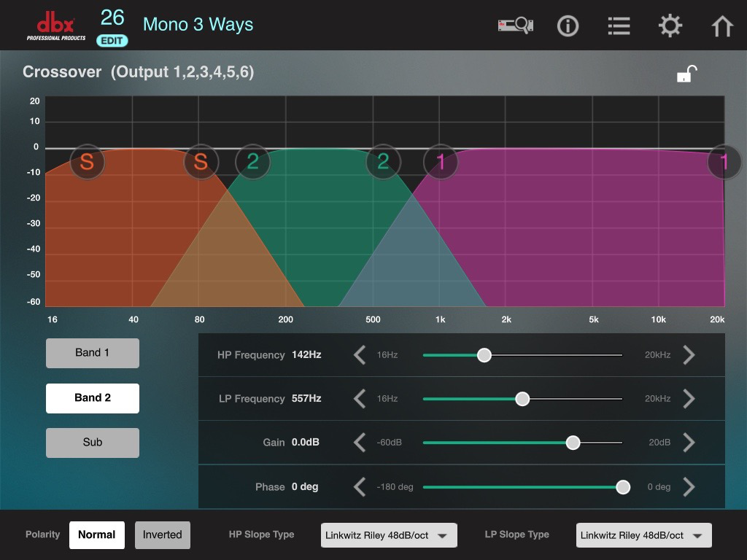This screenshot has width=747, height=560.
Task: Open the list menu icon
Action: coord(619,26)
